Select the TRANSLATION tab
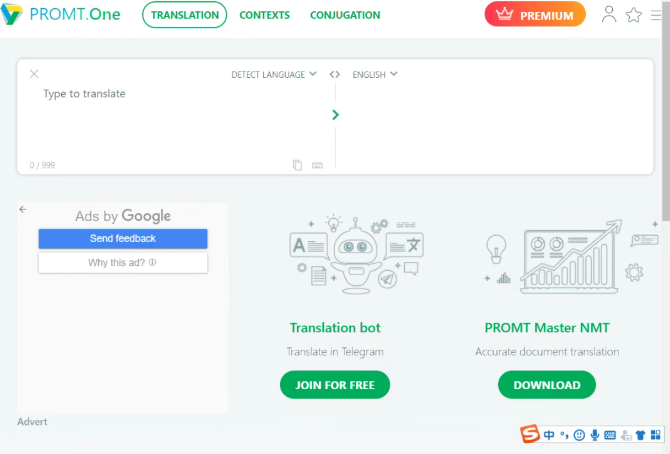 point(185,15)
